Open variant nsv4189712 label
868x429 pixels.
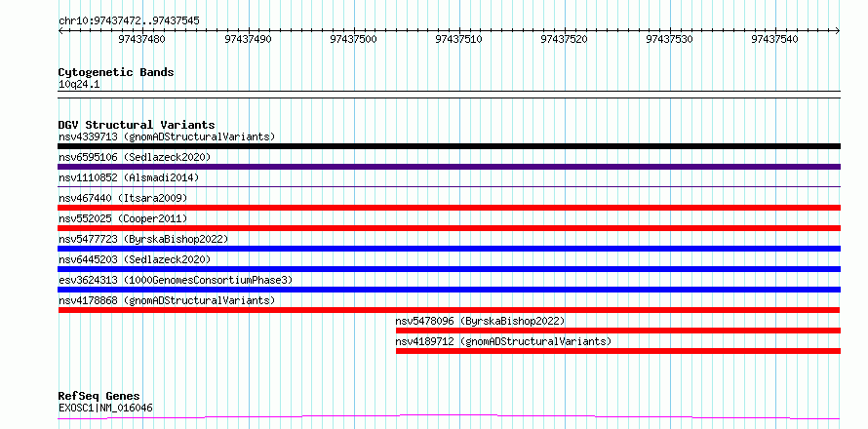pos(503,341)
